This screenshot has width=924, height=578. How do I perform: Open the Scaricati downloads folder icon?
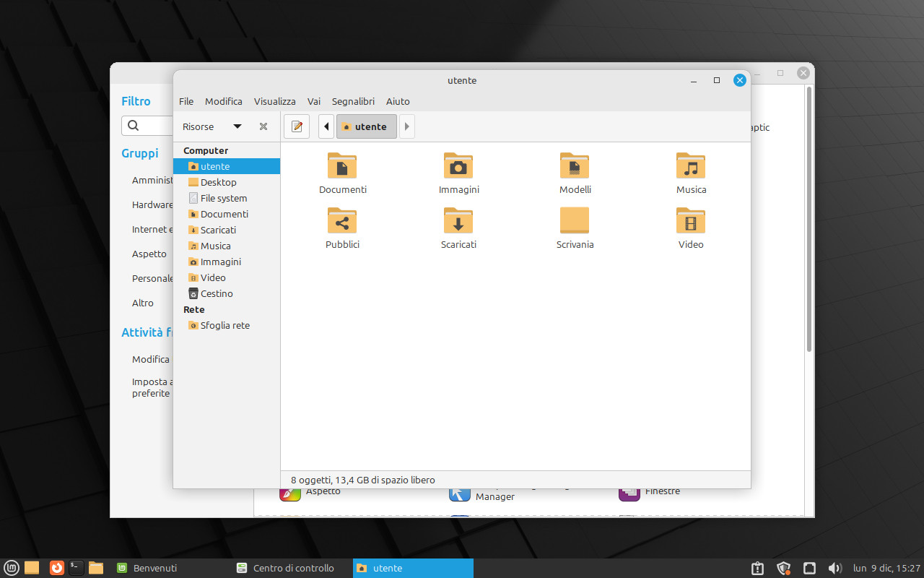pyautogui.click(x=458, y=221)
